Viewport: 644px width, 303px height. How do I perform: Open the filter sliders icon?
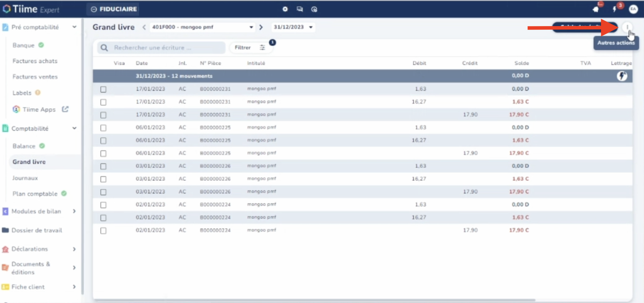pyautogui.click(x=262, y=48)
